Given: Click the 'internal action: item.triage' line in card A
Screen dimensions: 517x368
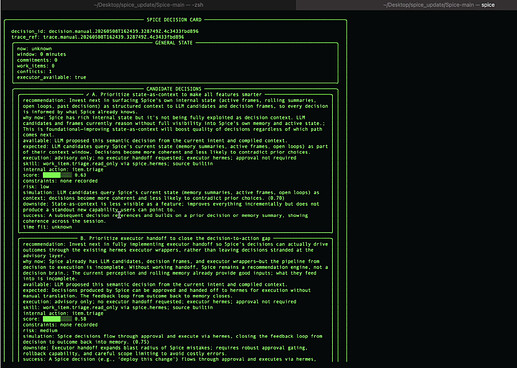Looking at the screenshot, I should click(x=63, y=169).
